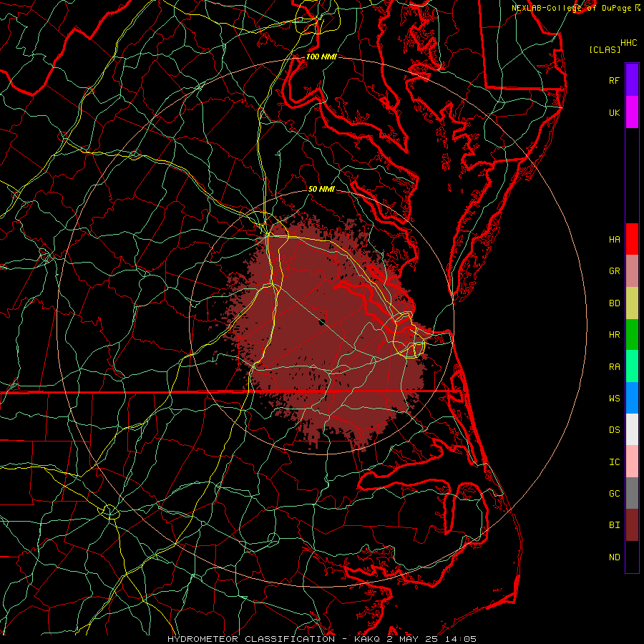
Task: Click the ND black legend swatch
Action: 632,557
